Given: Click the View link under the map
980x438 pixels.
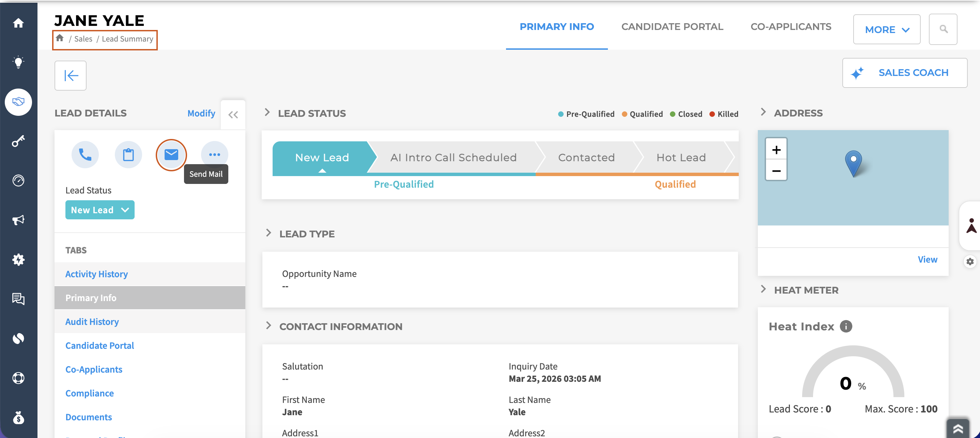Looking at the screenshot, I should pos(928,259).
